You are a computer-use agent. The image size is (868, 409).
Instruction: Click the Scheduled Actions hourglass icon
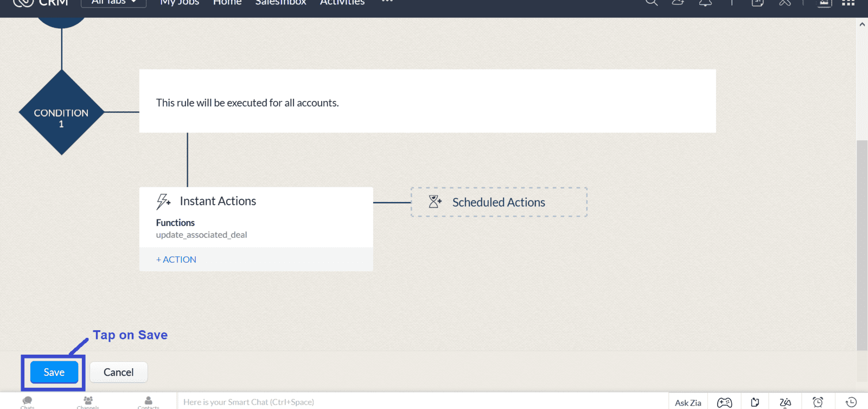click(x=435, y=202)
